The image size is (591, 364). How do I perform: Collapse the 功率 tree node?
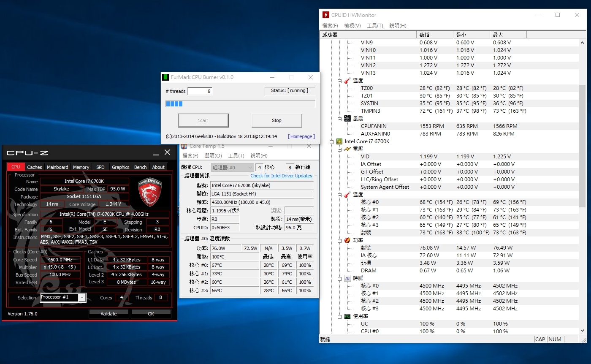click(340, 240)
